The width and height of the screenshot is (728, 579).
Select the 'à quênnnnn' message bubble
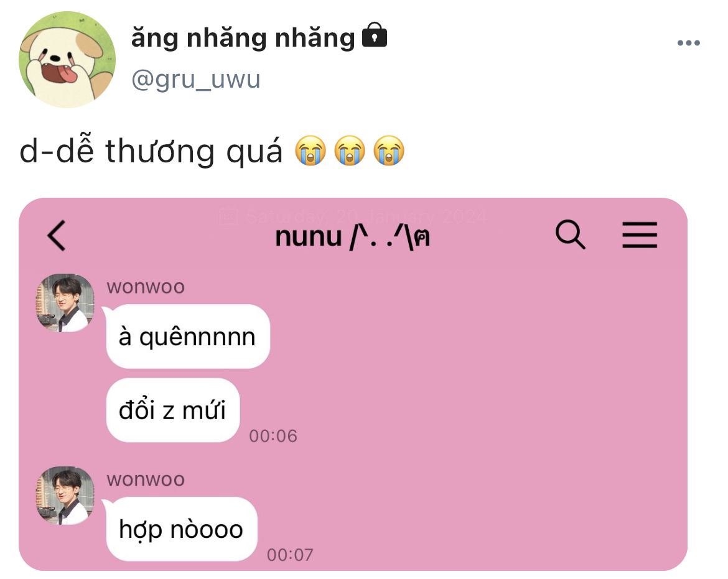tap(188, 336)
